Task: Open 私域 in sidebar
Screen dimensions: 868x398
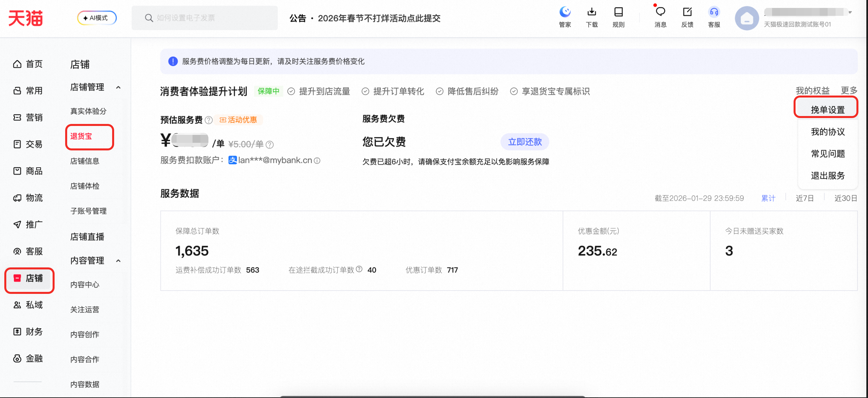Action: [x=28, y=305]
